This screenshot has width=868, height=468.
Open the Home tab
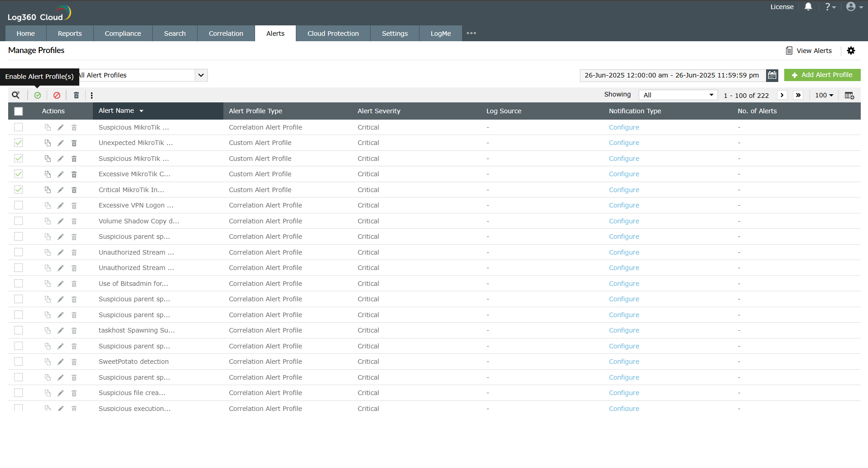(x=26, y=34)
